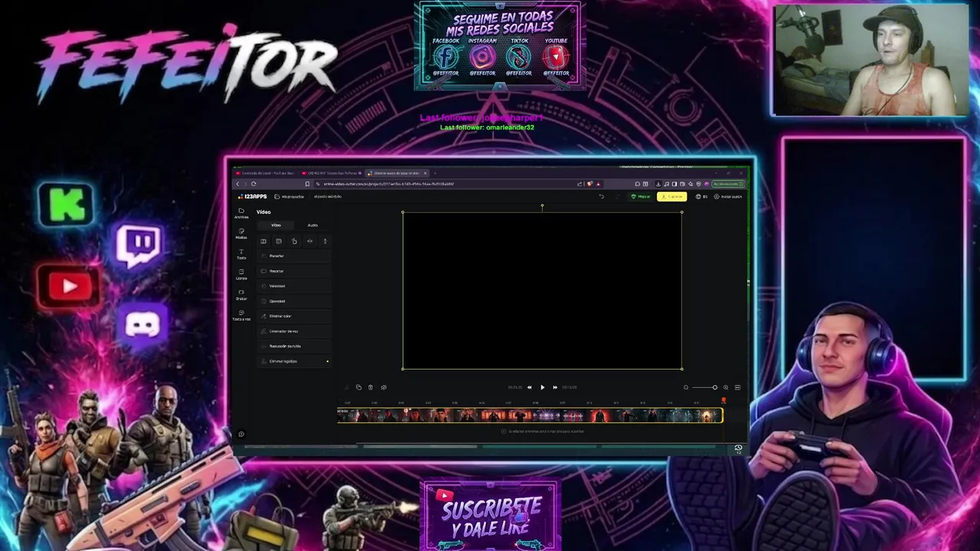Screen dimensions: 980x551
Task: Open the Velocidad option
Action: 296,286
